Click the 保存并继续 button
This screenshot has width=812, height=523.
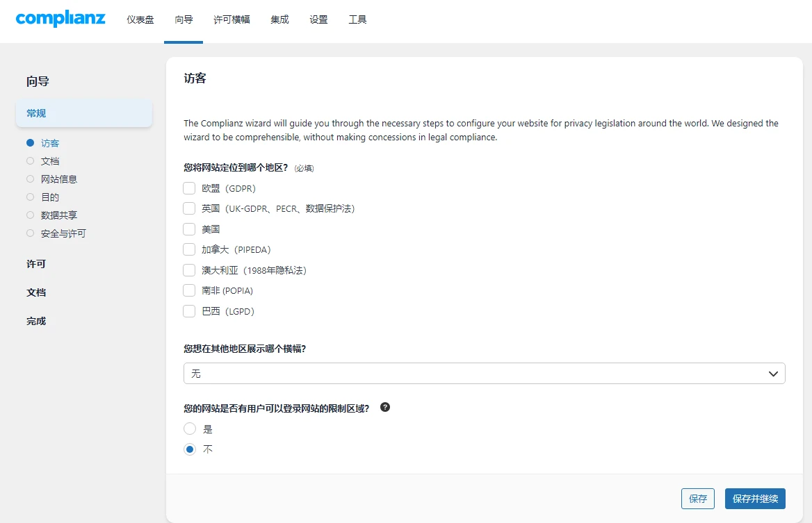755,498
